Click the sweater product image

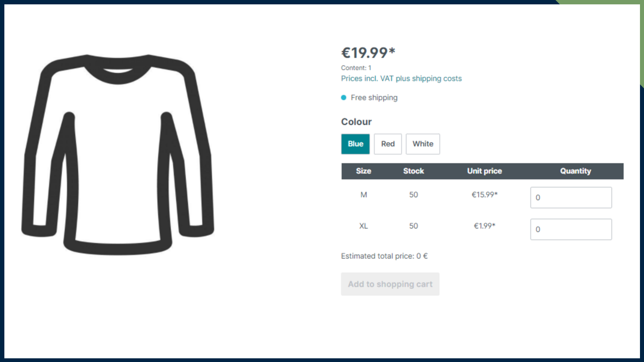click(118, 154)
